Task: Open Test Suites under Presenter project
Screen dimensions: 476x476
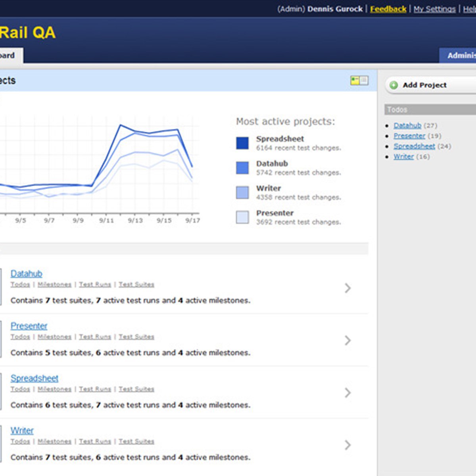Action: (x=136, y=337)
